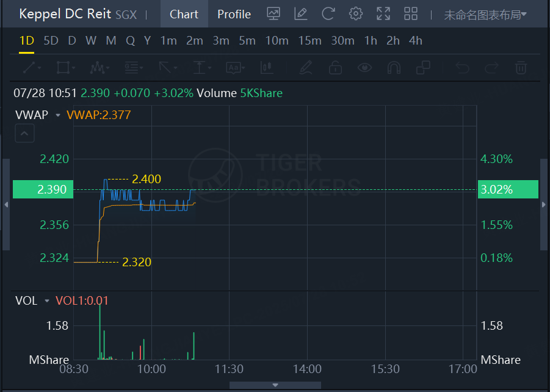550x392 pixels.
Task: Choose the 4h interval
Action: click(416, 41)
